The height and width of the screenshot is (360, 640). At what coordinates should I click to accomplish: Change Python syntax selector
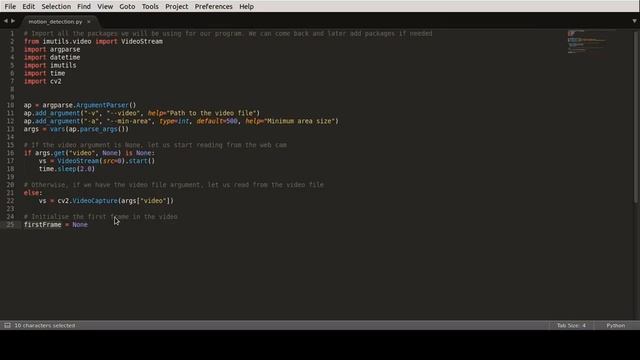click(616, 325)
